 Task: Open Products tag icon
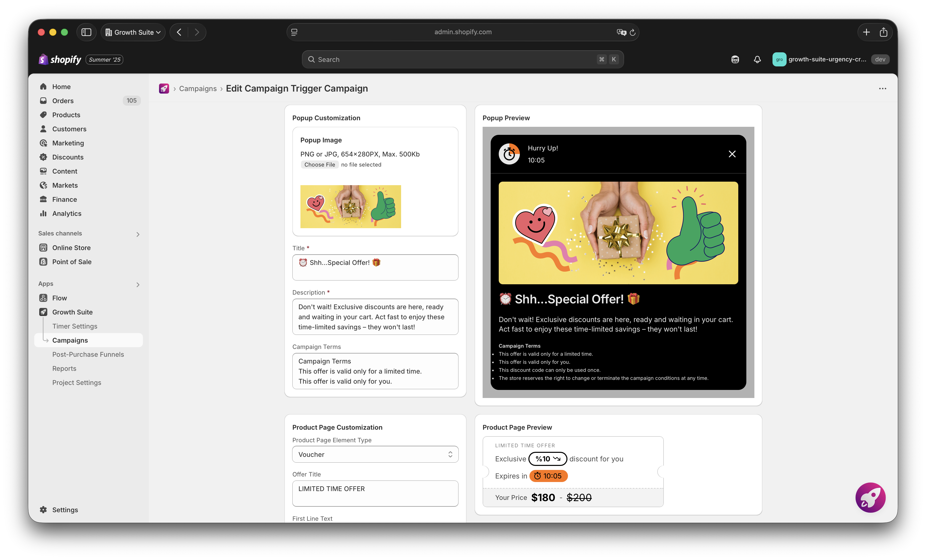(43, 115)
